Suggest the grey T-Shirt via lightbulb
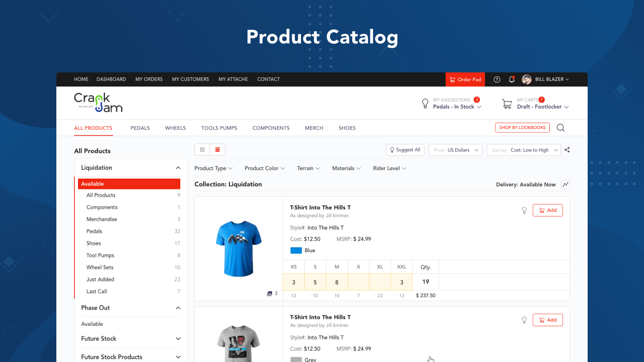 click(524, 320)
